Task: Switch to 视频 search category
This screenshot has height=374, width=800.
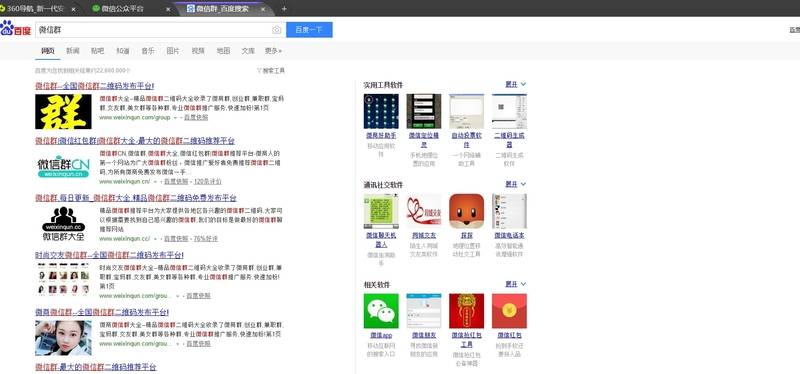Action: (198, 51)
